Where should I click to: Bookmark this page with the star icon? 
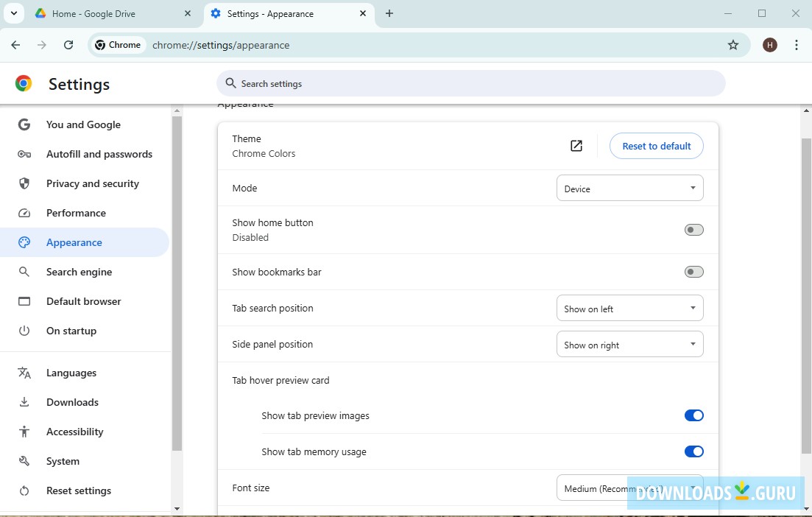click(732, 45)
